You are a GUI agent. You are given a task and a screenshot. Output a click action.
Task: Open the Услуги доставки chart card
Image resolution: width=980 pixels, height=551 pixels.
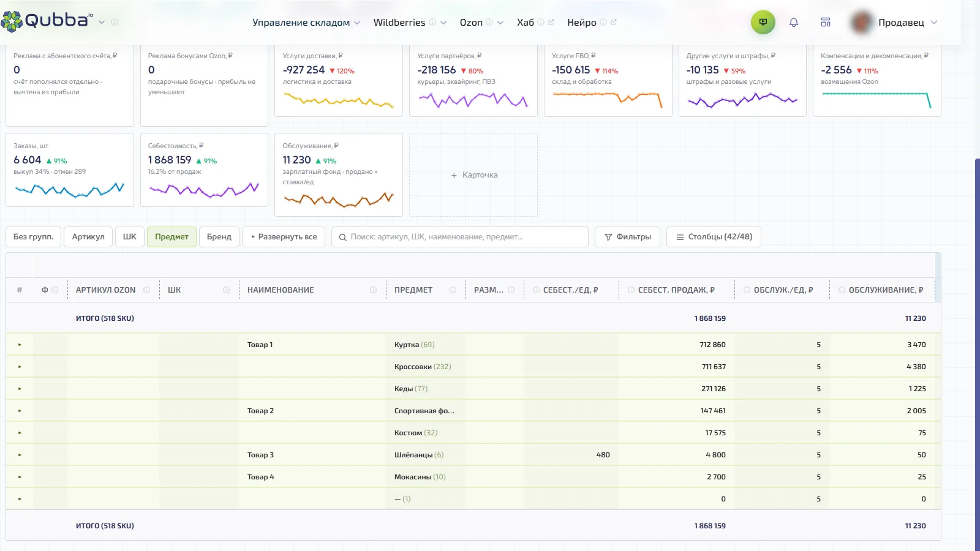click(339, 80)
